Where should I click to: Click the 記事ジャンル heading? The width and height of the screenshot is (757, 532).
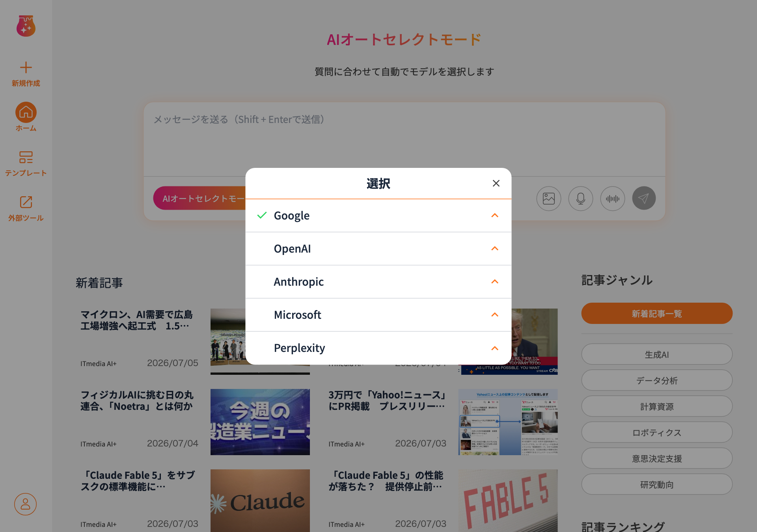(617, 280)
